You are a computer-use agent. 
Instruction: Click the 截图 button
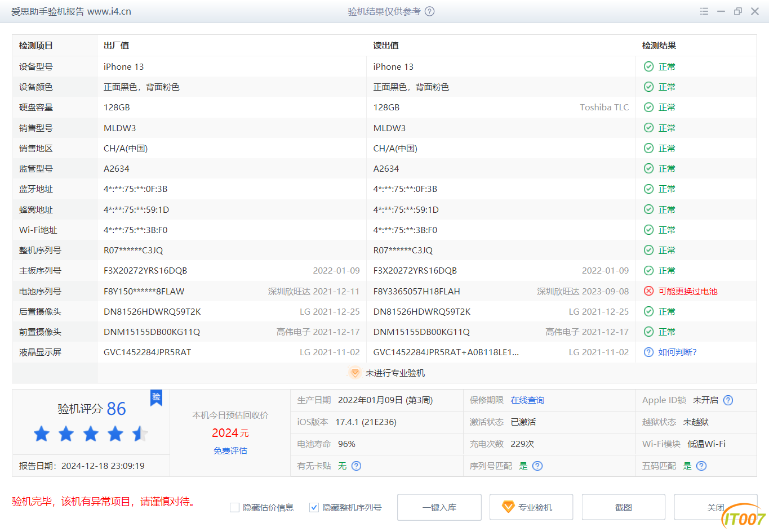point(624,507)
